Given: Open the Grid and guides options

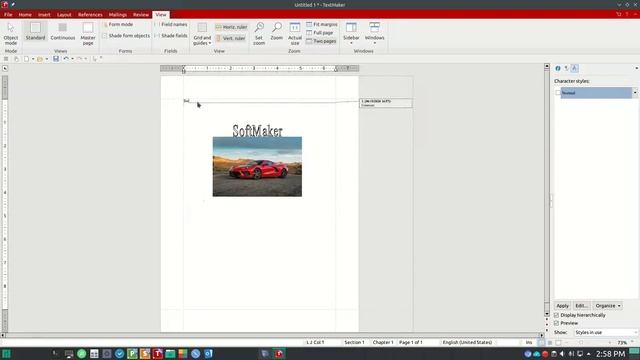Looking at the screenshot, I should coord(202,33).
